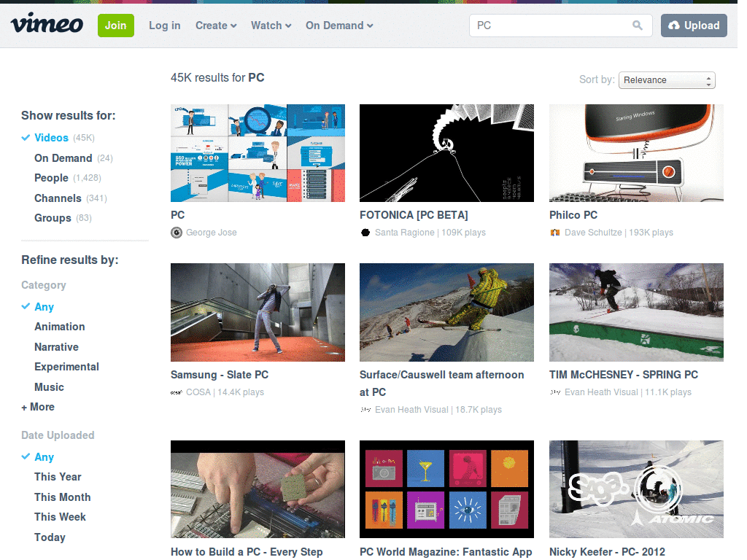Show videos uploaded This Week
The image size is (747, 560).
60,517
